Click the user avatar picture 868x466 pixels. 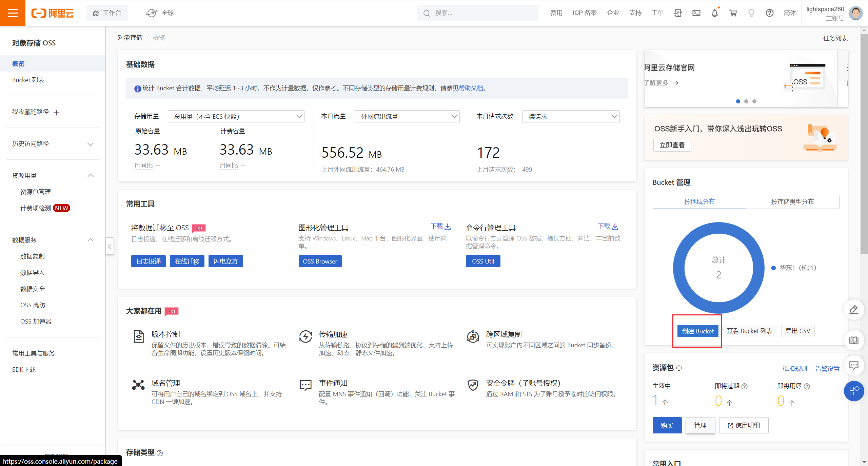click(855, 13)
